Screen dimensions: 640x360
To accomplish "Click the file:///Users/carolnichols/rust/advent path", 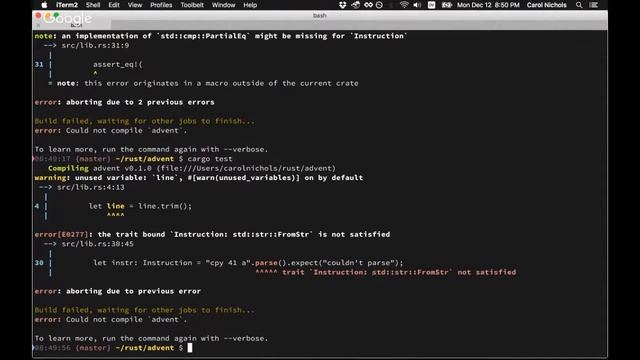I will click(246, 168).
